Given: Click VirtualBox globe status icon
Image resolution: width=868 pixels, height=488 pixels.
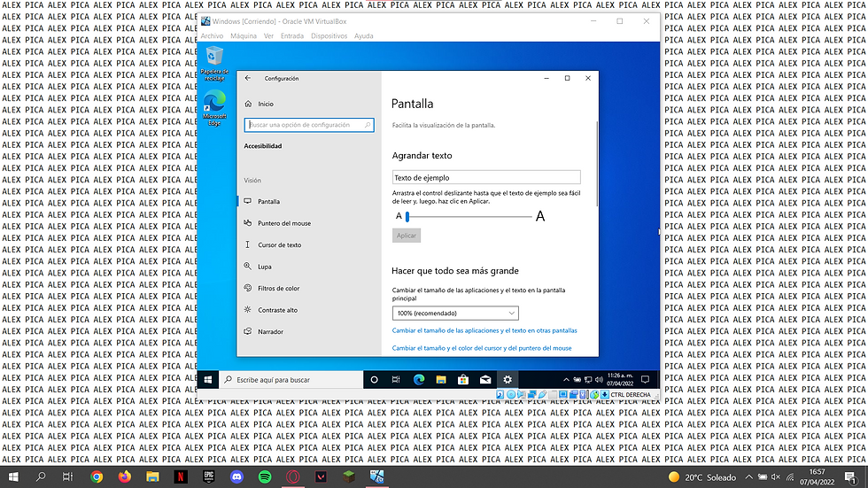Looking at the screenshot, I should tap(594, 394).
